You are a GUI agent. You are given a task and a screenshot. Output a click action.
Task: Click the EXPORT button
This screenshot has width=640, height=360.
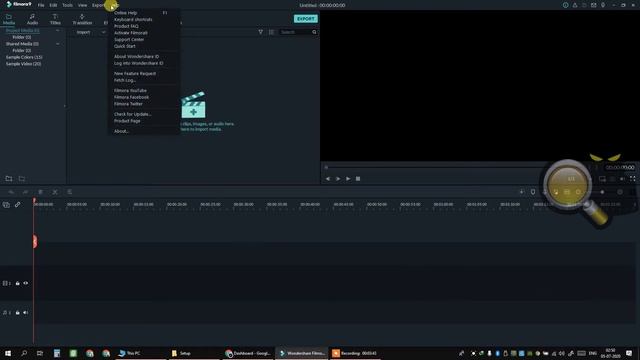coord(305,19)
